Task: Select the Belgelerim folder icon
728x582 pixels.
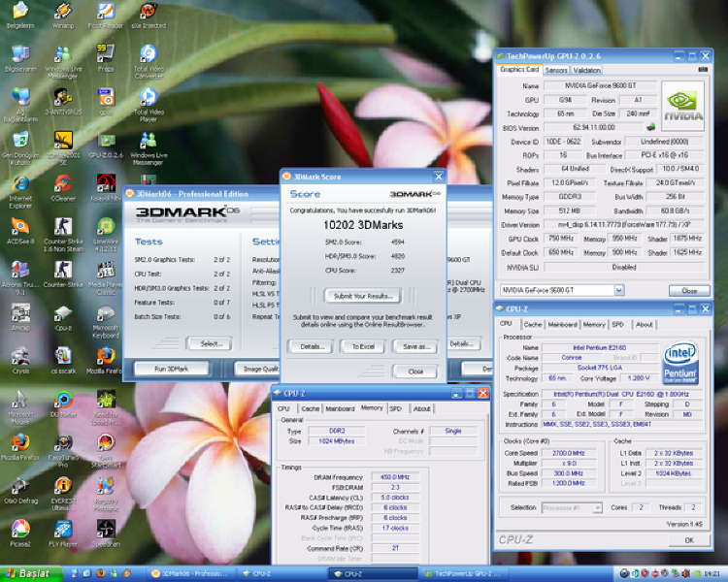Action: pos(20,15)
